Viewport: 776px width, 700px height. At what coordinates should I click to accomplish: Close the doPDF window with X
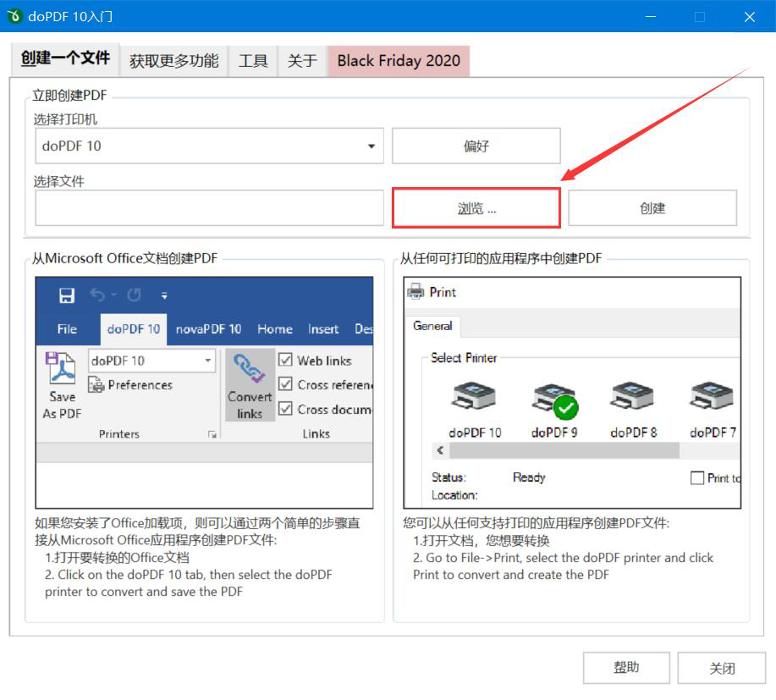pyautogui.click(x=749, y=16)
